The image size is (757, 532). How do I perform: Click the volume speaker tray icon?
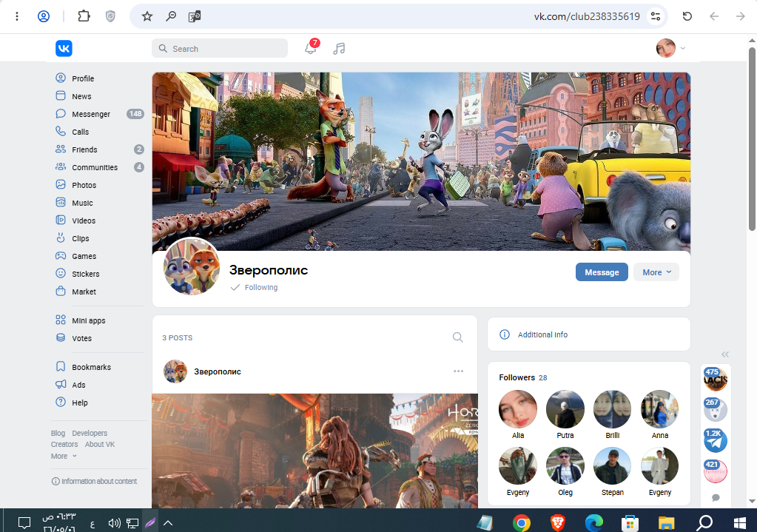114,523
